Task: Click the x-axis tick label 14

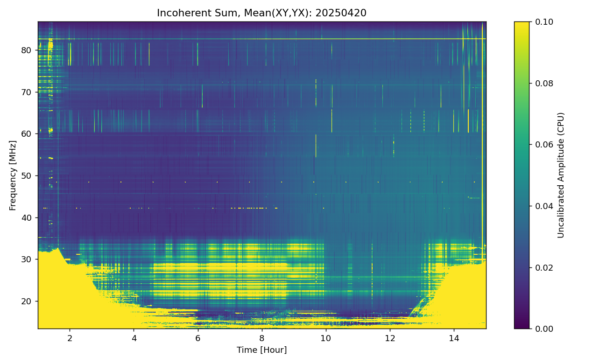Action: pos(453,337)
